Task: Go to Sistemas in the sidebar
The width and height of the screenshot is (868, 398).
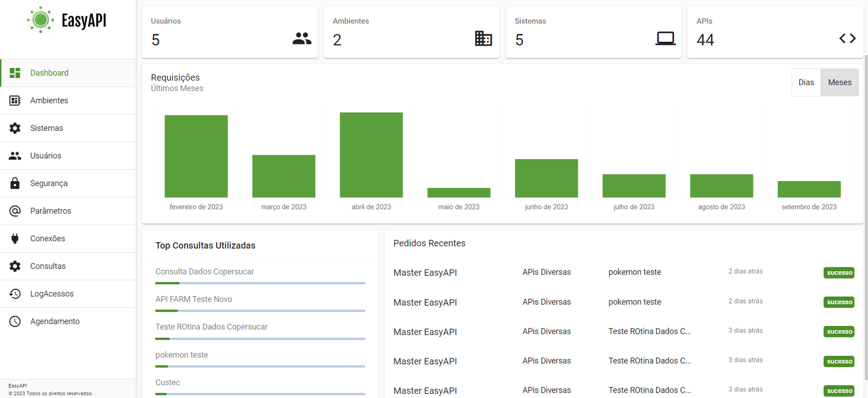Action: (68, 128)
